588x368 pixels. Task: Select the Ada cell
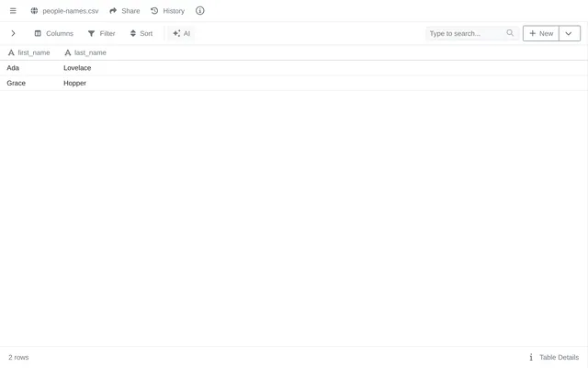(x=28, y=68)
